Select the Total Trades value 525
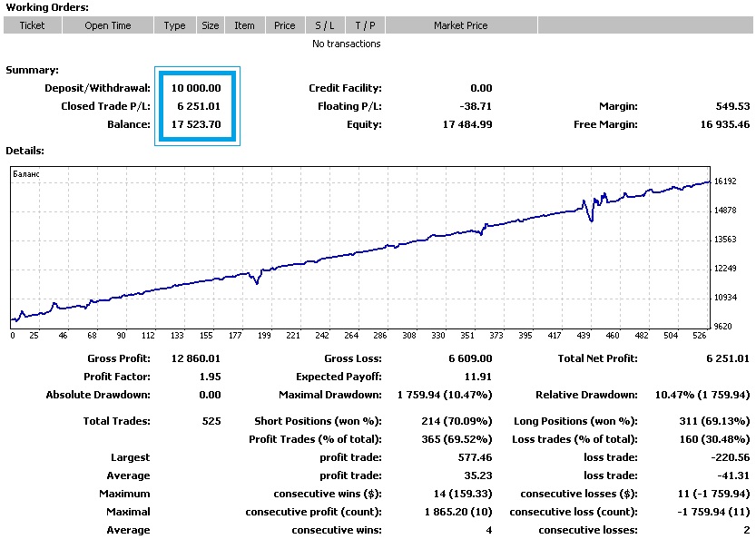 pos(211,421)
